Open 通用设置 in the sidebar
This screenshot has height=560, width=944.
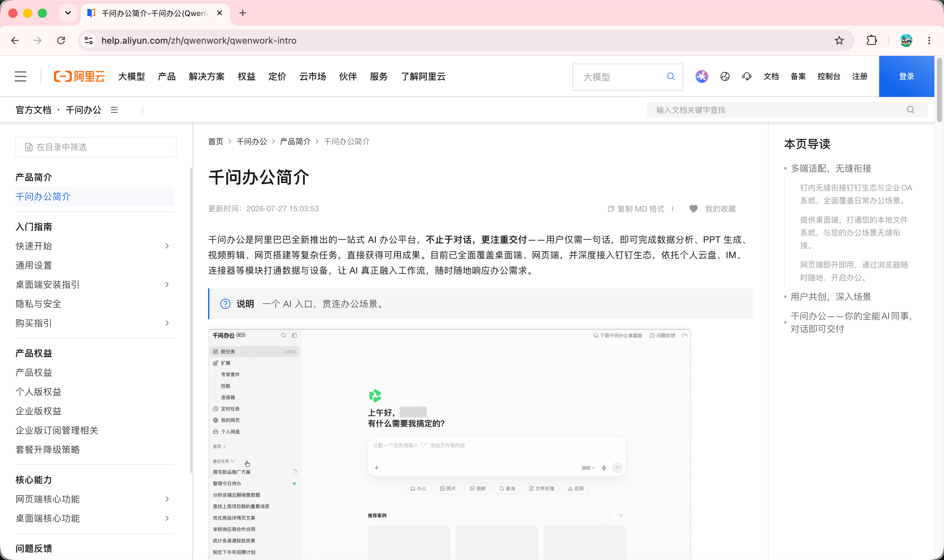(x=34, y=265)
